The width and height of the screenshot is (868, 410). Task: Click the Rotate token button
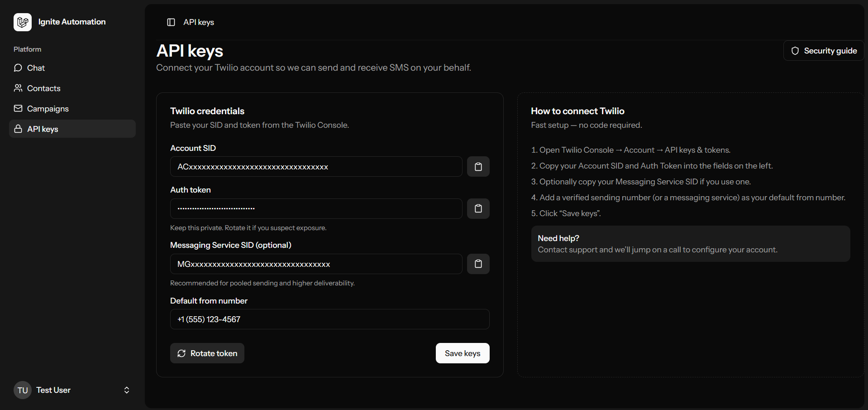click(207, 353)
